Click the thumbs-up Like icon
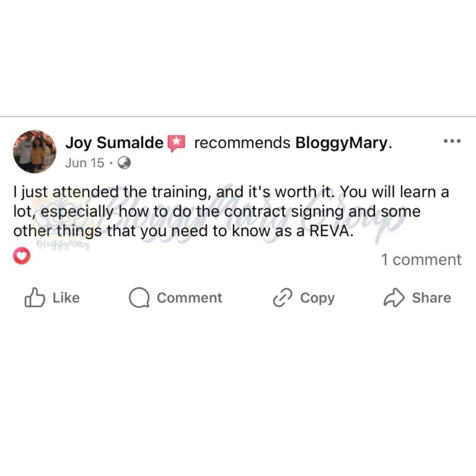476x476 pixels. click(x=35, y=297)
